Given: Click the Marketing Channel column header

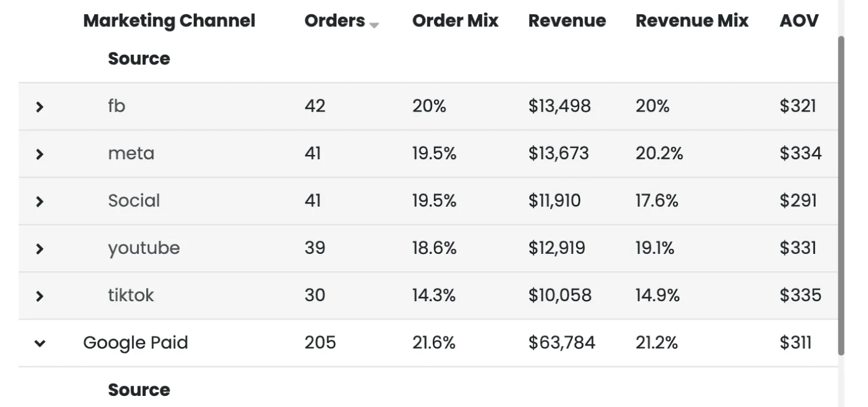Looking at the screenshot, I should [x=169, y=20].
